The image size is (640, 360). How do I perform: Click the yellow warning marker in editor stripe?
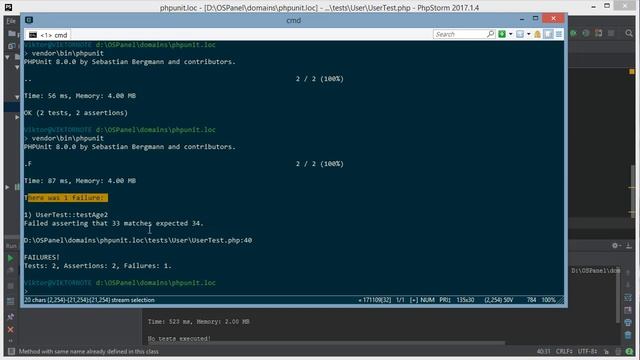click(632, 71)
